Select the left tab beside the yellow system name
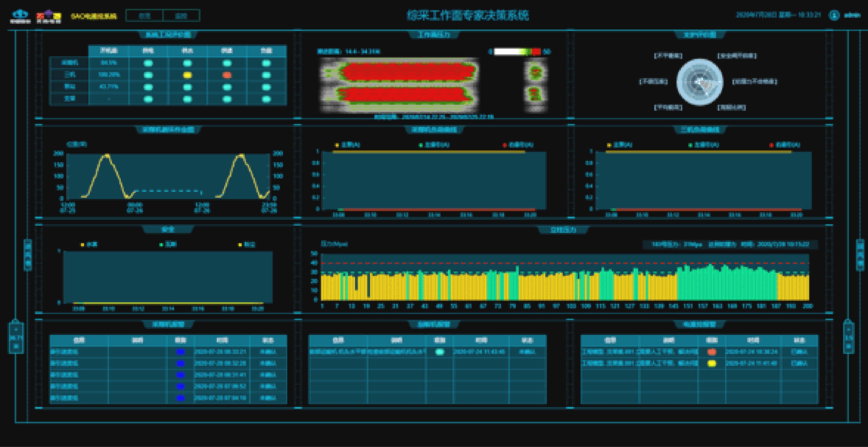The width and height of the screenshot is (868, 447). pos(144,16)
